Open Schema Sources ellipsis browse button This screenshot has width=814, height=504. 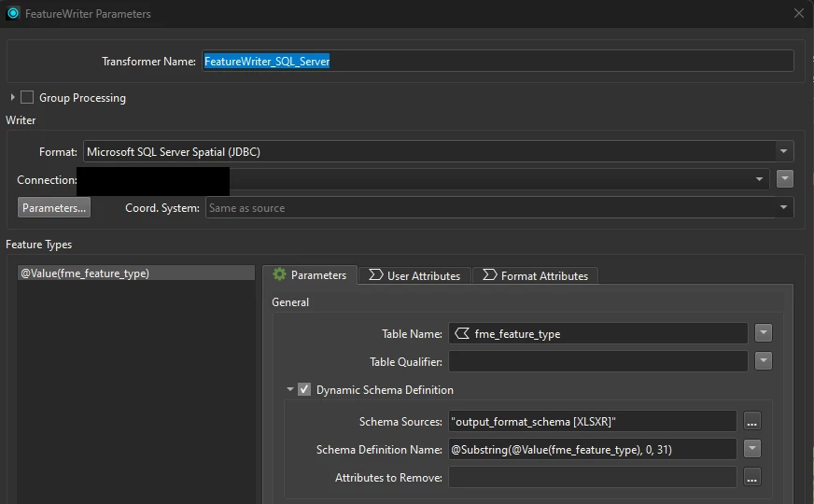751,422
